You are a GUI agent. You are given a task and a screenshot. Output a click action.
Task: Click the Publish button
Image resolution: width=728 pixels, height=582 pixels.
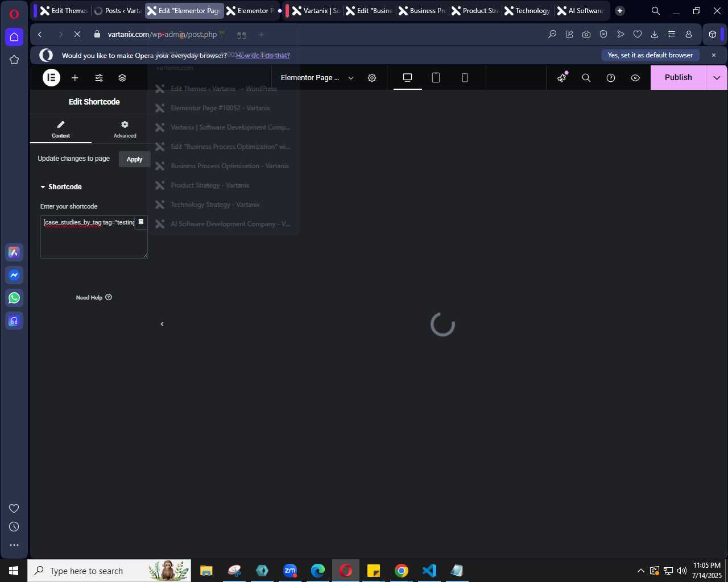coord(679,78)
